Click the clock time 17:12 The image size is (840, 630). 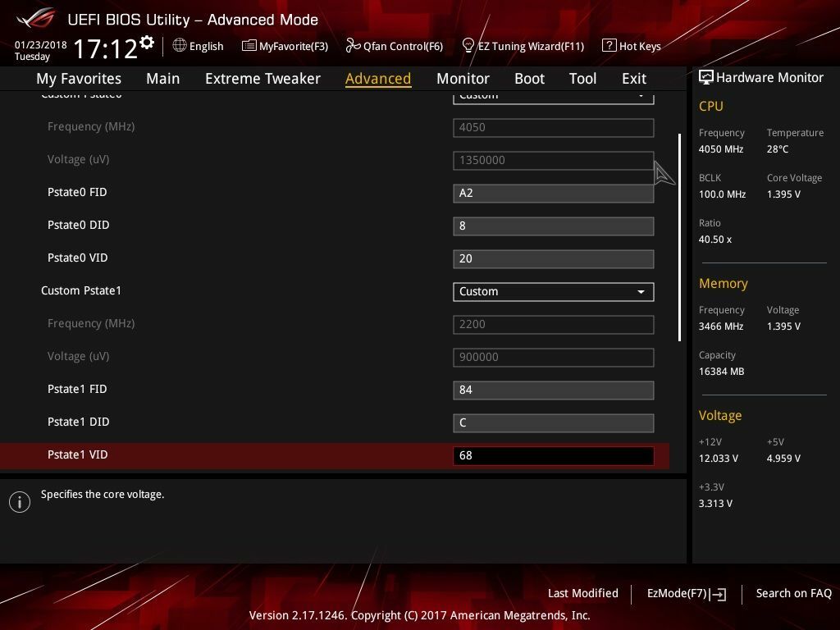tap(105, 49)
